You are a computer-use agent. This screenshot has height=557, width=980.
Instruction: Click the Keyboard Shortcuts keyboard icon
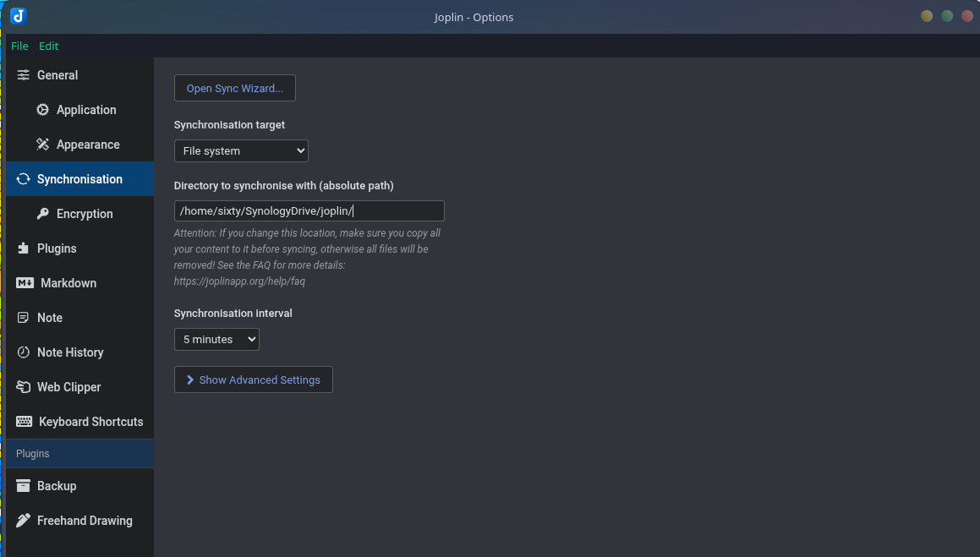pos(24,422)
